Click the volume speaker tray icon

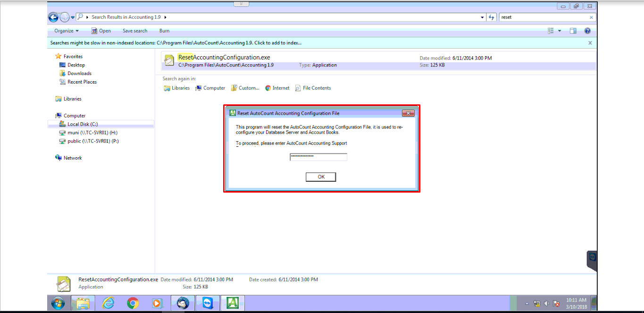pos(546,304)
